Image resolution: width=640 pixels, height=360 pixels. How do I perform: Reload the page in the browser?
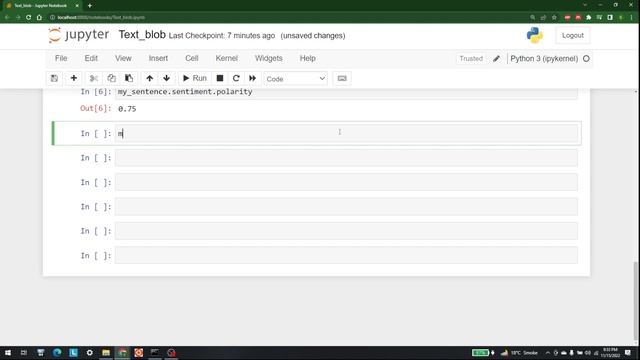click(28, 18)
